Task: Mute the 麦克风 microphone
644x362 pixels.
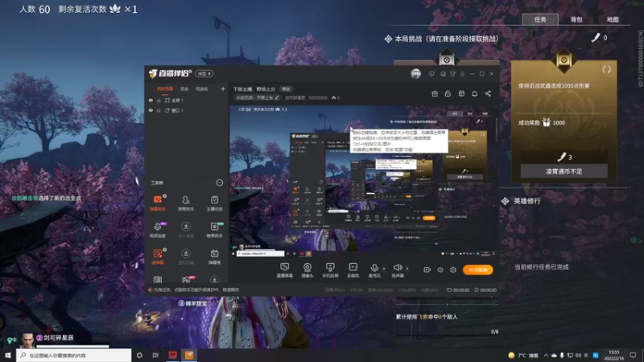Action: click(374, 270)
